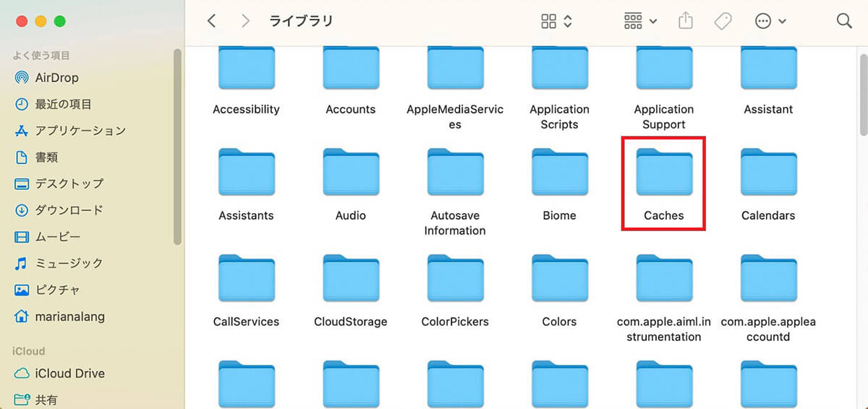The height and width of the screenshot is (409, 868).
Task: Select the Accessibility folder icon
Action: (246, 68)
